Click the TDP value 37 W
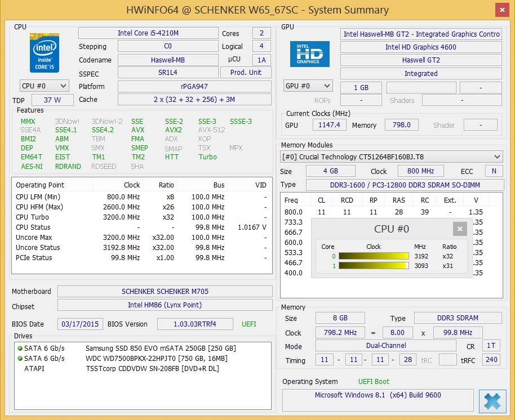 52,100
